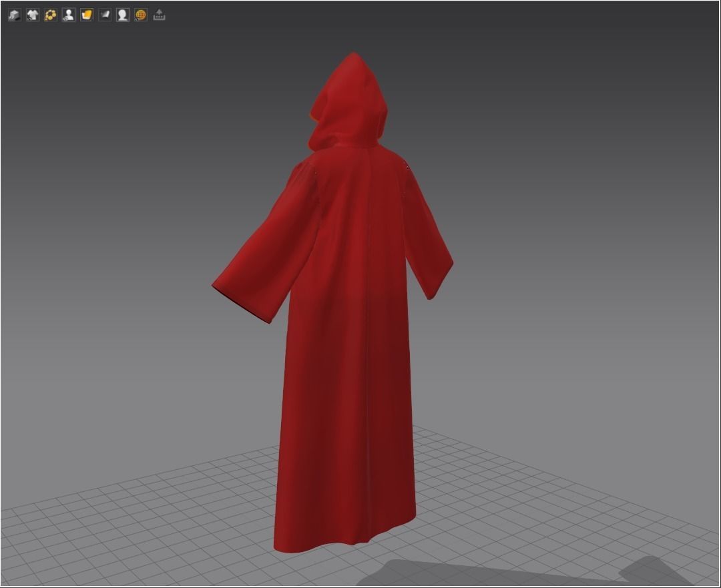
Task: Toggle the avatar display icon with bust
Action: click(69, 15)
